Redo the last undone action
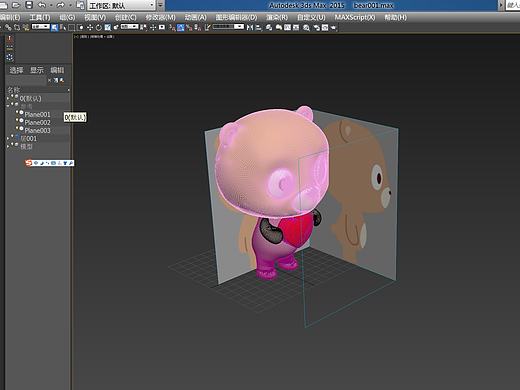Image resolution: width=520 pixels, height=390 pixels. 60,5
